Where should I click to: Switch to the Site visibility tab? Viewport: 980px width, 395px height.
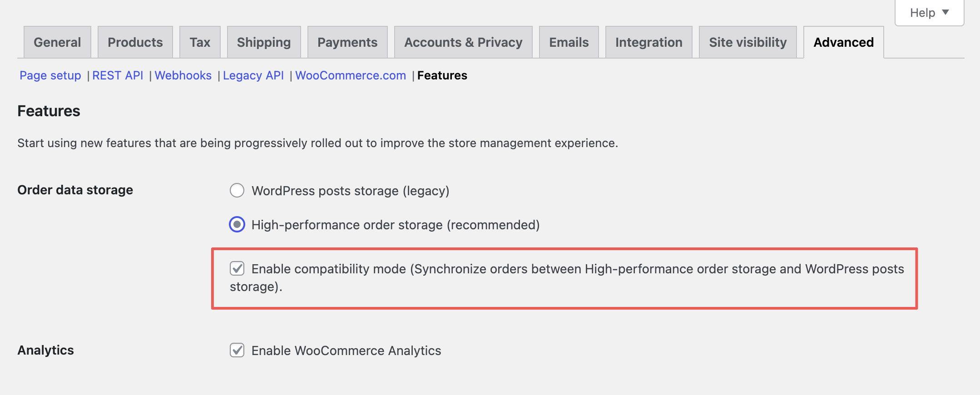click(747, 42)
